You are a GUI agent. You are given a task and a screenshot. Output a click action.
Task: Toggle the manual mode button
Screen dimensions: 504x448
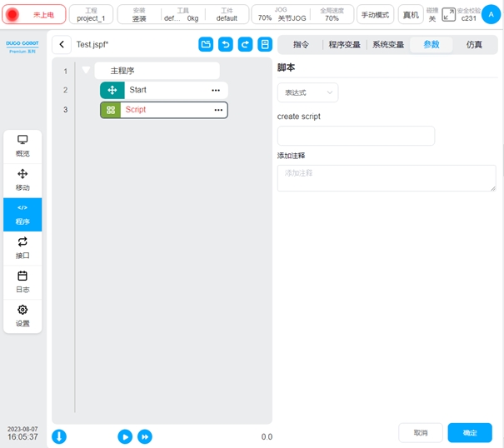coord(375,14)
